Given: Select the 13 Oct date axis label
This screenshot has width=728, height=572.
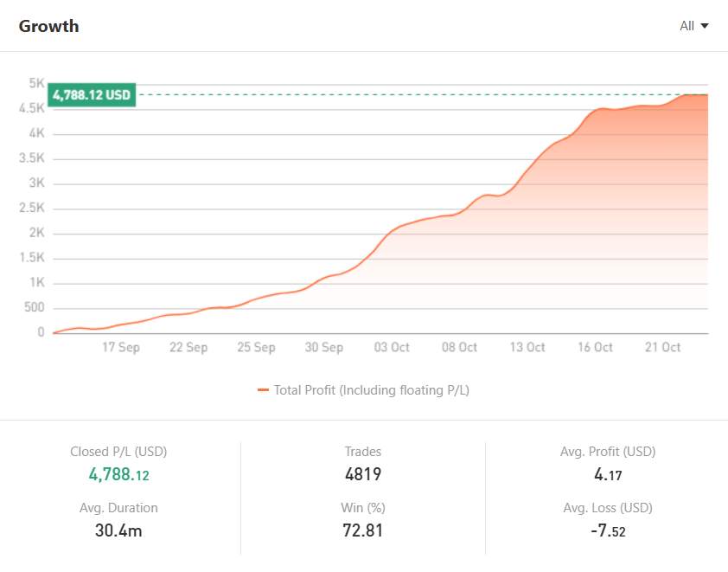Looking at the screenshot, I should pyautogui.click(x=527, y=347).
